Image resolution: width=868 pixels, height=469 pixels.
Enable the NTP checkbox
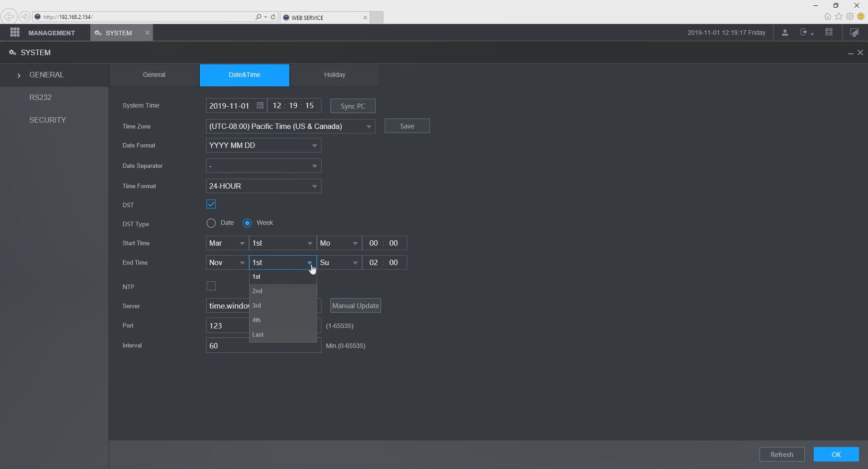[211, 286]
